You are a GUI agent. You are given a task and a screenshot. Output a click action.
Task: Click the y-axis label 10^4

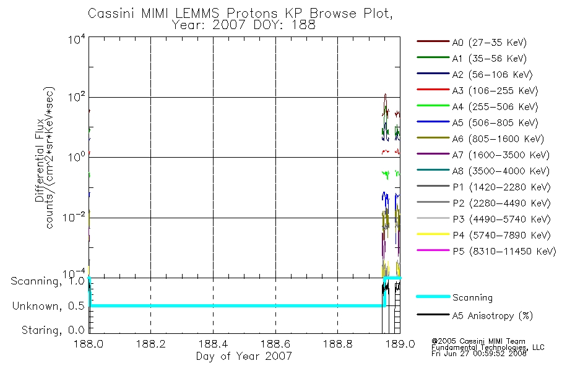tap(77, 40)
